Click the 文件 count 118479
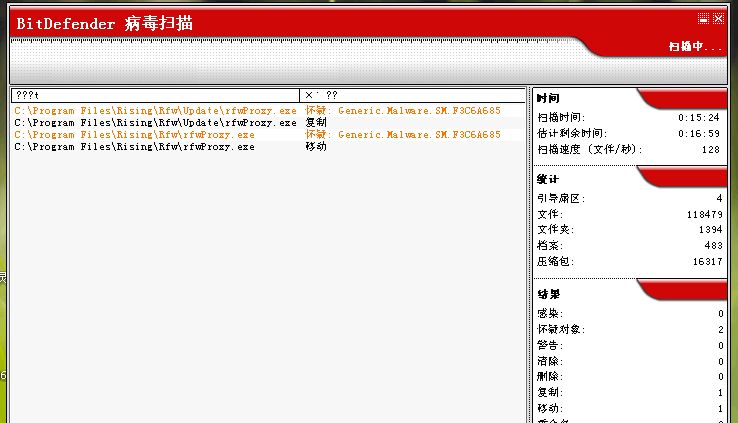738x423 pixels. pyautogui.click(x=705, y=215)
